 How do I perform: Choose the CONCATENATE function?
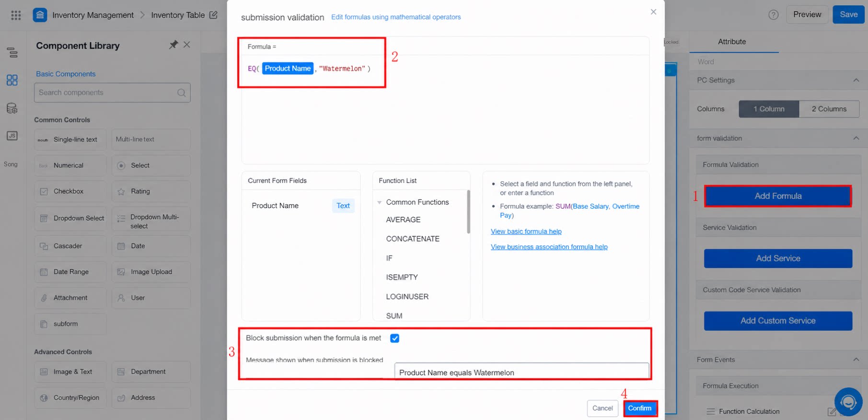tap(413, 239)
